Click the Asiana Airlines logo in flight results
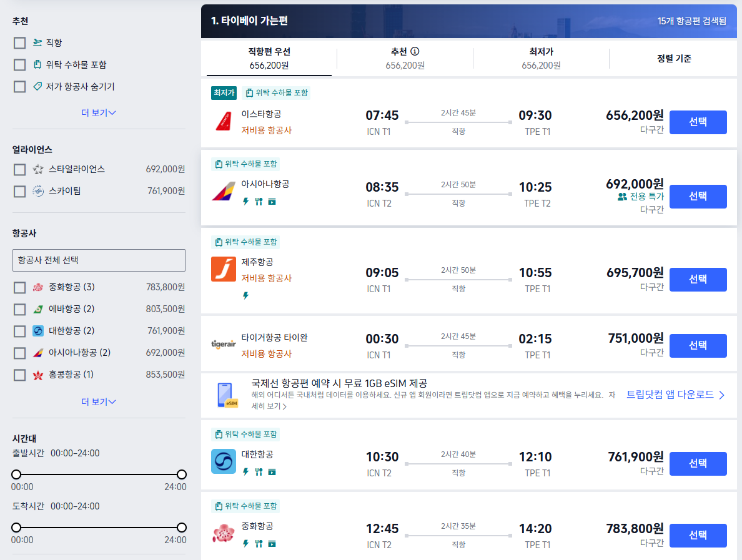Image resolution: width=742 pixels, height=560 pixels. 224,191
